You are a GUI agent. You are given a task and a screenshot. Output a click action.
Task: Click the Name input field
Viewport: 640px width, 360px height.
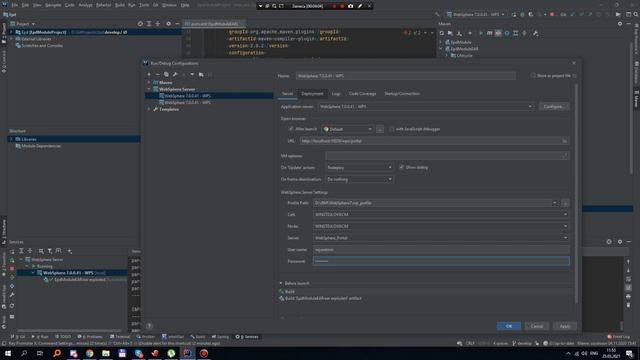[x=405, y=76]
